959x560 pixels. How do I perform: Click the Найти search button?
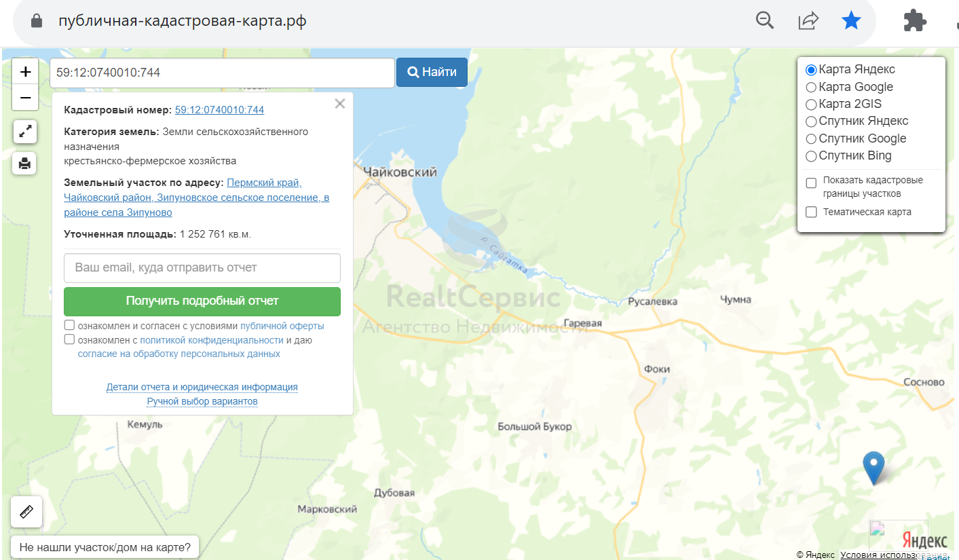(x=432, y=72)
